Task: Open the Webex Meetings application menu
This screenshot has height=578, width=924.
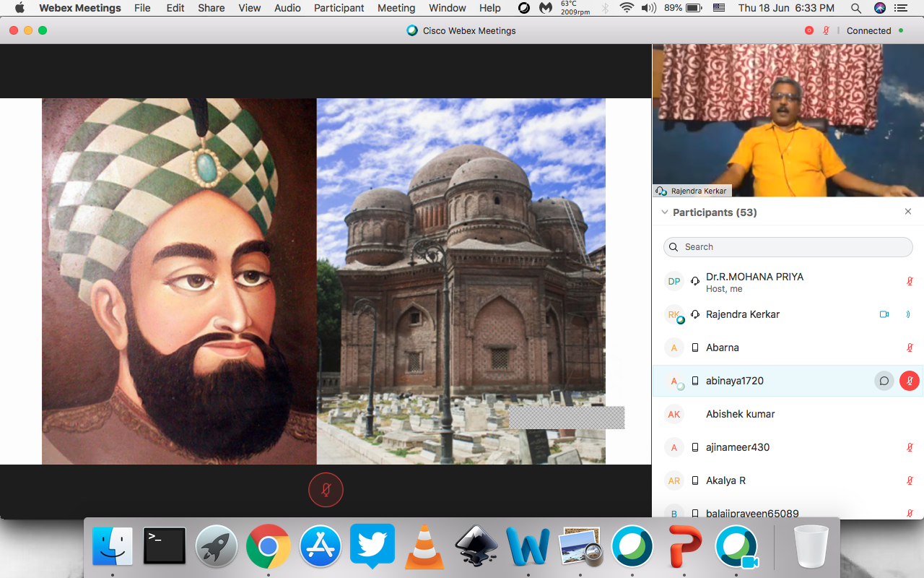Action: 80,8
